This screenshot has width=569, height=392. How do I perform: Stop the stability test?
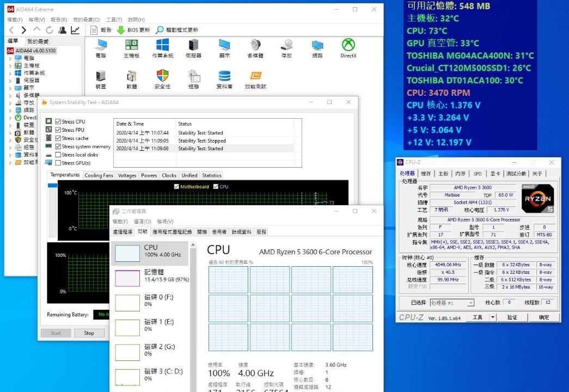(89, 333)
